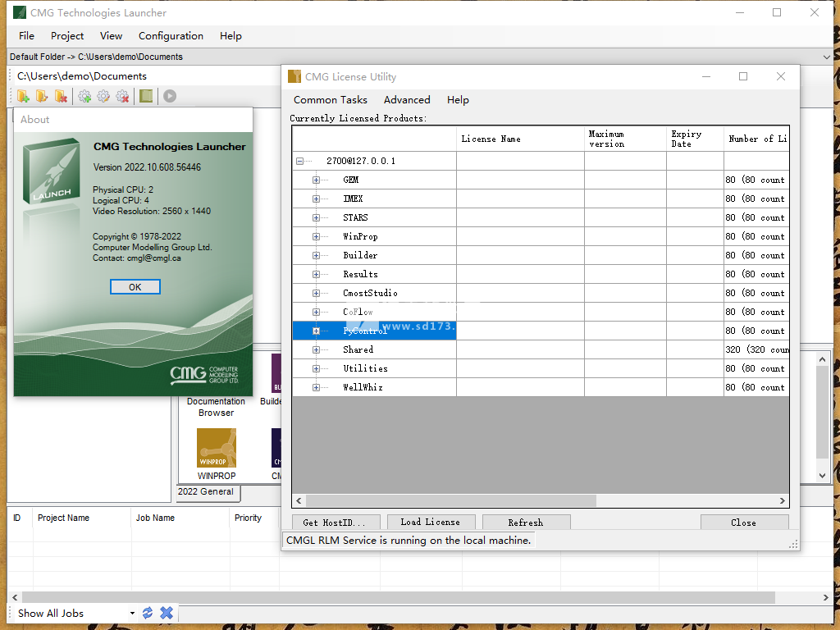Click OK in the About dialog
The width and height of the screenshot is (840, 630).
[135, 287]
